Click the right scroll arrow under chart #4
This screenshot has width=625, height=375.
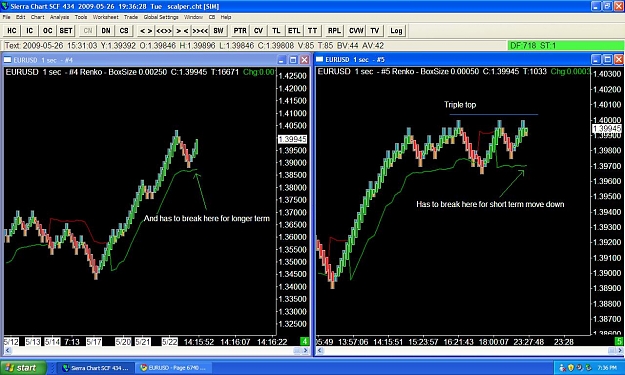pos(306,351)
